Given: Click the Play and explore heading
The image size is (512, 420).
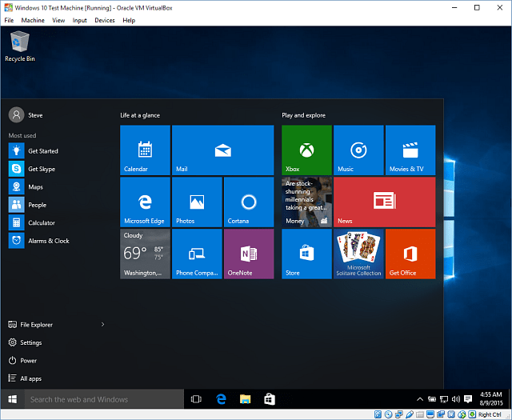Looking at the screenshot, I should [x=304, y=115].
